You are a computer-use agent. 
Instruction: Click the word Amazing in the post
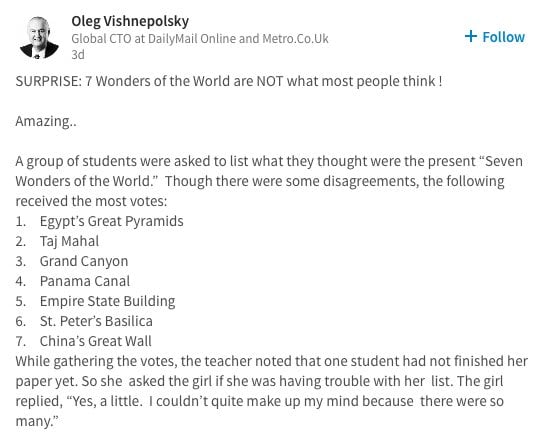tap(46, 122)
